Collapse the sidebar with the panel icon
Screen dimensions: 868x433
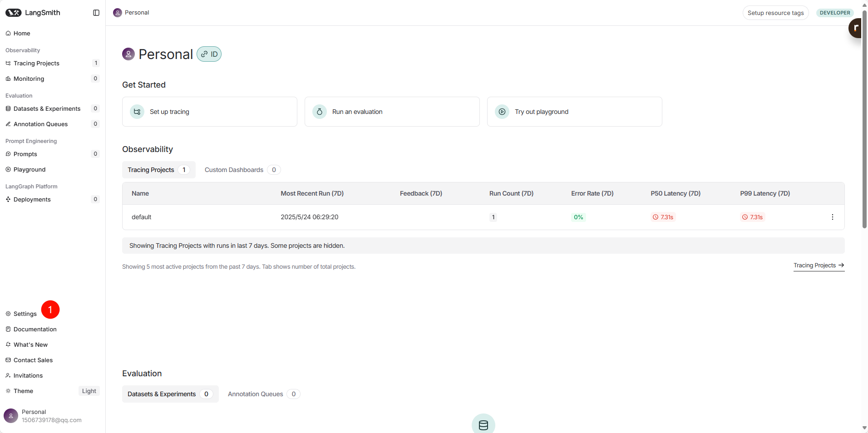96,13
